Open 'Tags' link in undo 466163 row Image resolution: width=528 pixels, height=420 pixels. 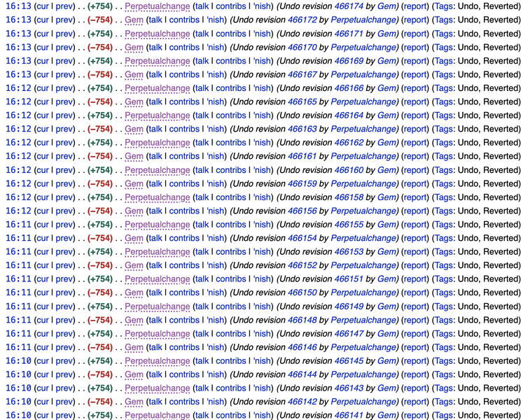coord(443,129)
